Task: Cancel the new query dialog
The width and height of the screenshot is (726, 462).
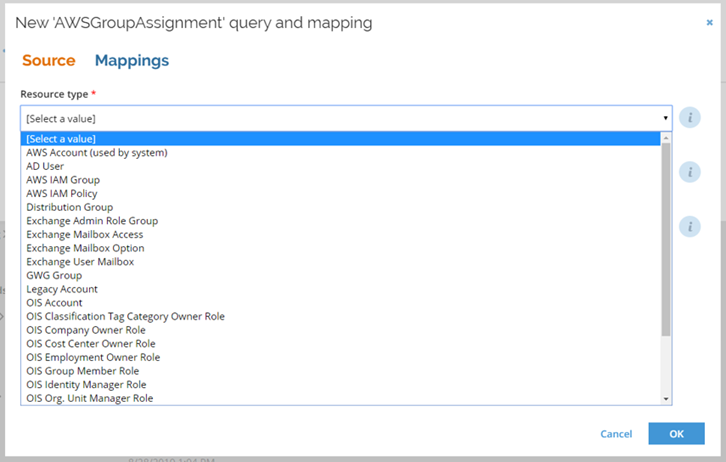Action: click(616, 434)
